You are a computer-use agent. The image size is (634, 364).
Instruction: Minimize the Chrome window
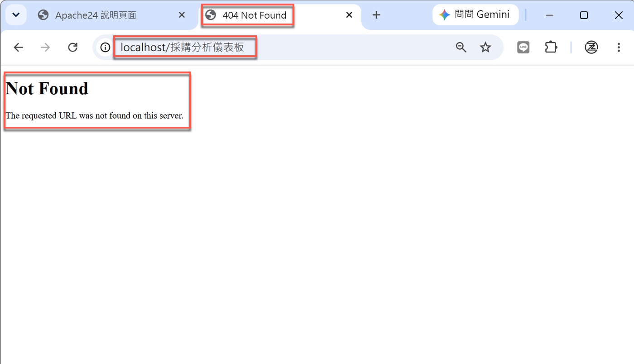pyautogui.click(x=549, y=15)
